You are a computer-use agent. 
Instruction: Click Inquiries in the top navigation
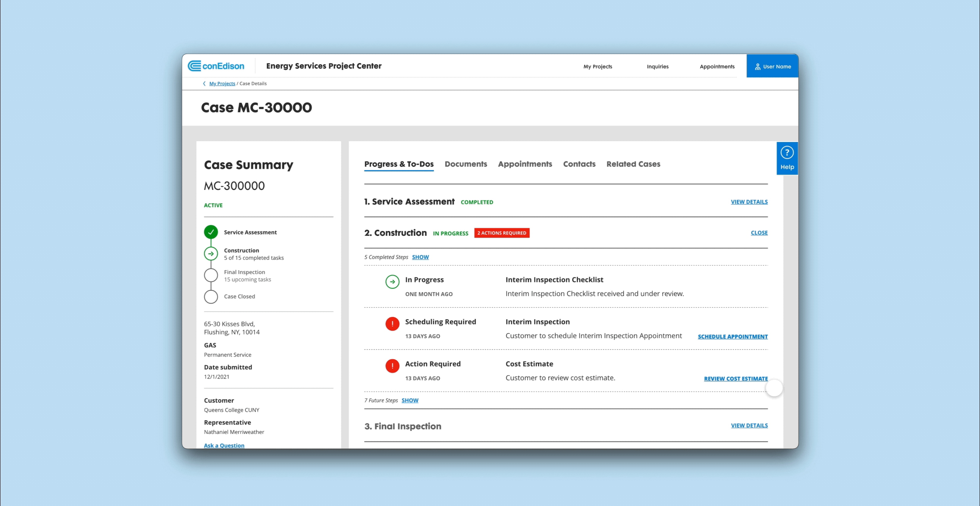(x=657, y=67)
